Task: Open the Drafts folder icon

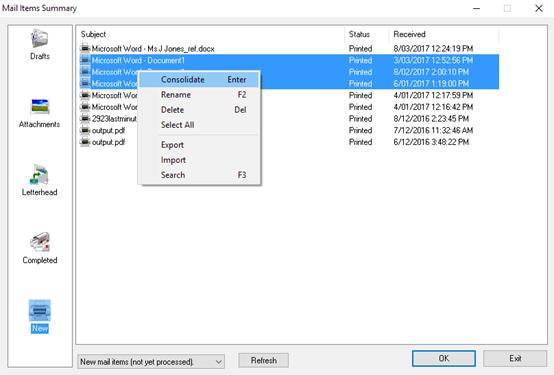Action: click(40, 39)
